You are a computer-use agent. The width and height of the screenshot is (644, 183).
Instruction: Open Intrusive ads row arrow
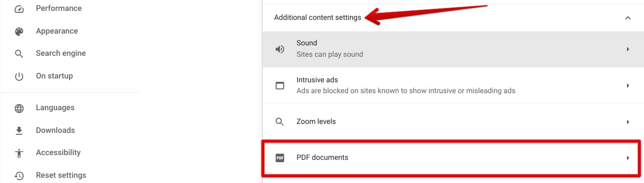click(x=628, y=86)
